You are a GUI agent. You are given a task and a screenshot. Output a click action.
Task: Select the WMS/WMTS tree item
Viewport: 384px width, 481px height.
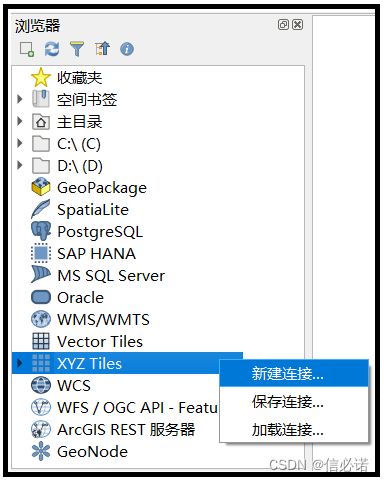(103, 319)
